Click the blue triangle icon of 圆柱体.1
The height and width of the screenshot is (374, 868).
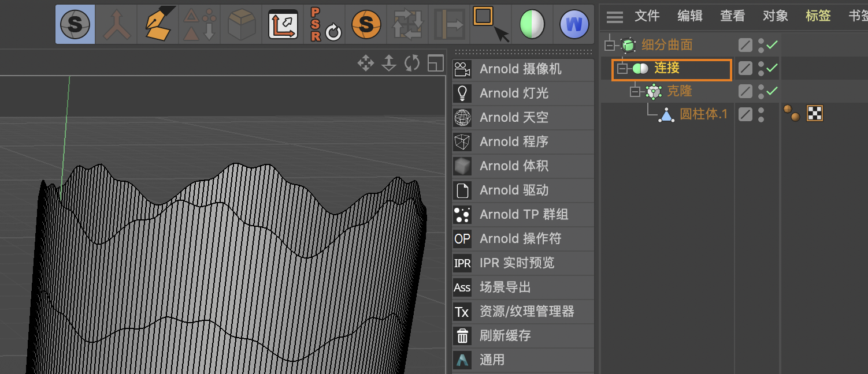point(666,115)
